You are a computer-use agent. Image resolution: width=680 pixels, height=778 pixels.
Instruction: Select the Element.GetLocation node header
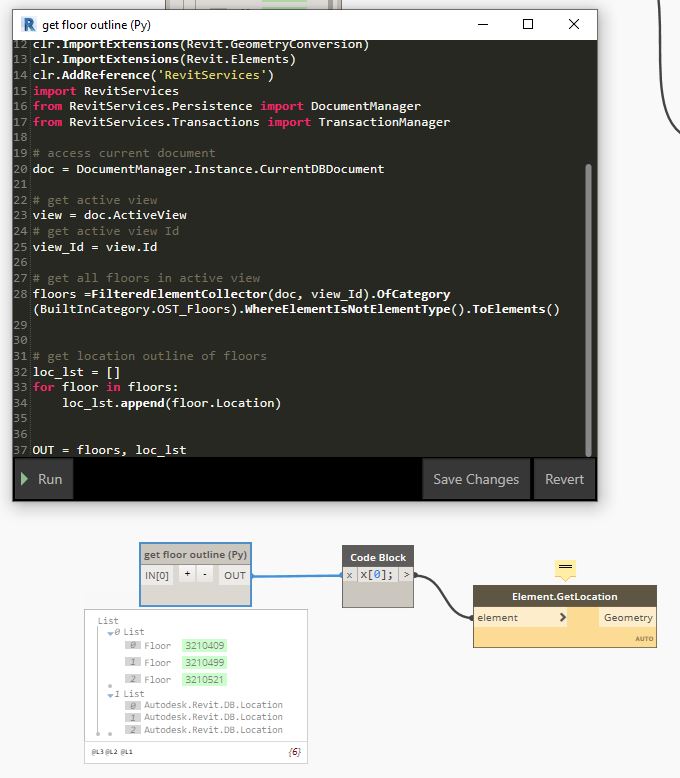[565, 596]
